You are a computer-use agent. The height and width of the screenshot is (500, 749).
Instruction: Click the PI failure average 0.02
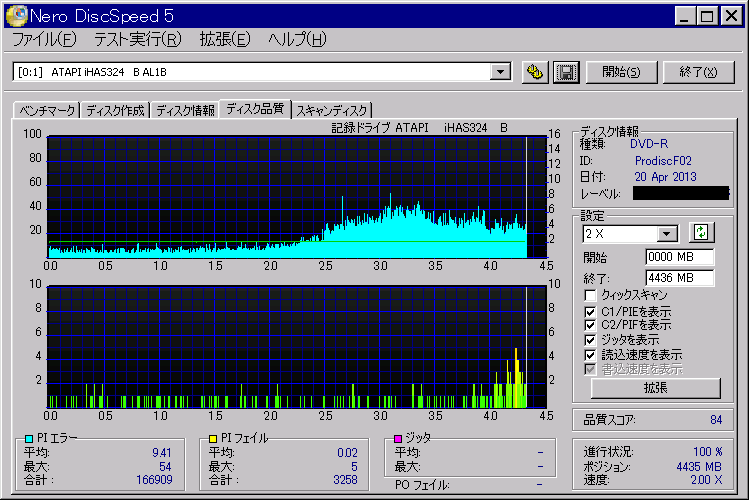[x=347, y=452]
